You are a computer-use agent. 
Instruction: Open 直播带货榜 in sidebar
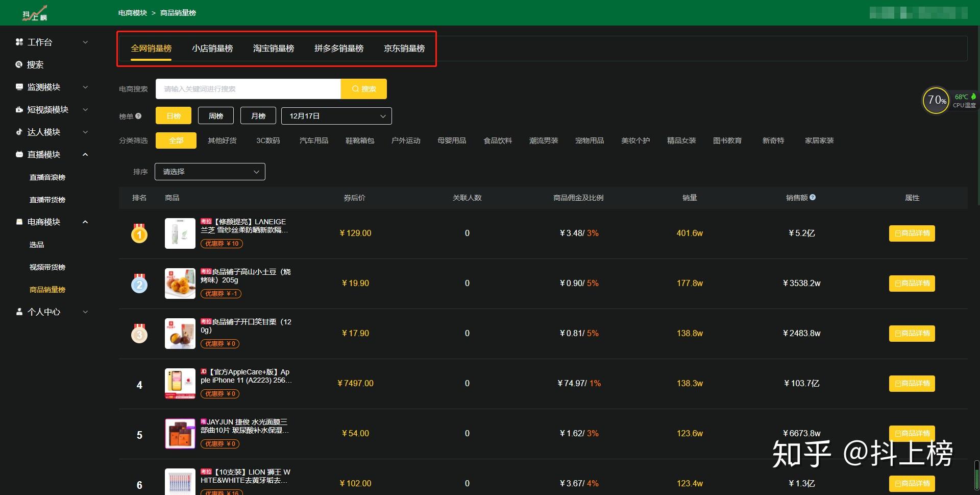47,200
